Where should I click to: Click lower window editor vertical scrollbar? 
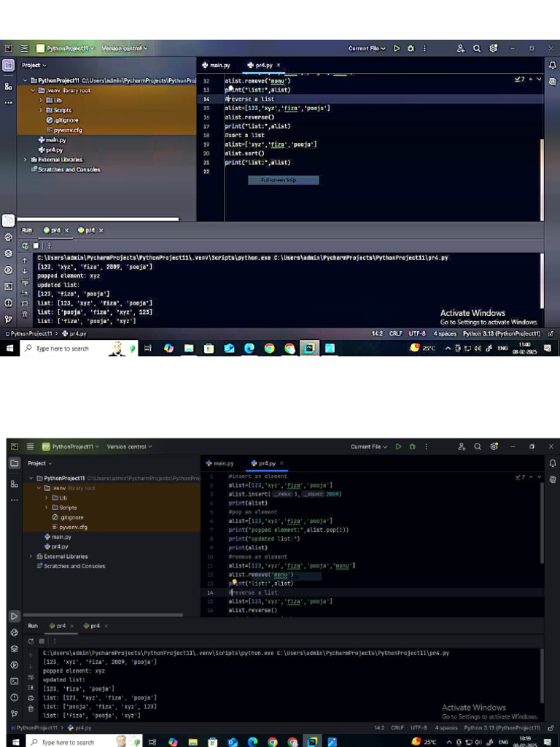542,522
